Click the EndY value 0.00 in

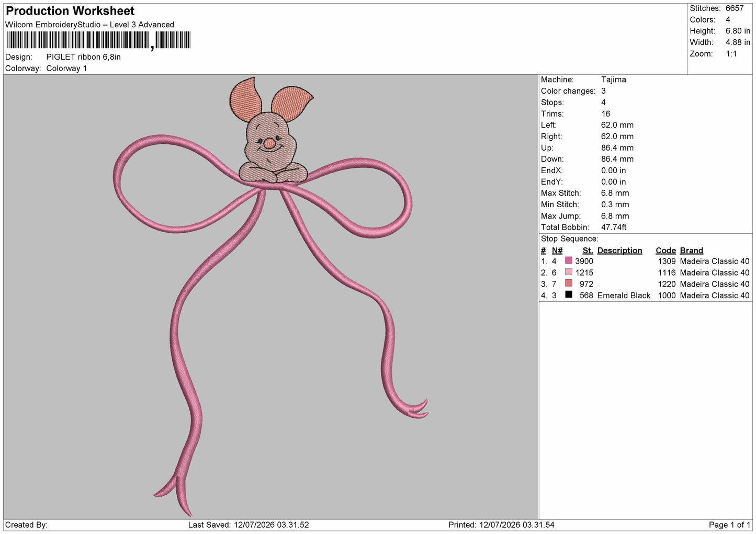[x=613, y=182]
